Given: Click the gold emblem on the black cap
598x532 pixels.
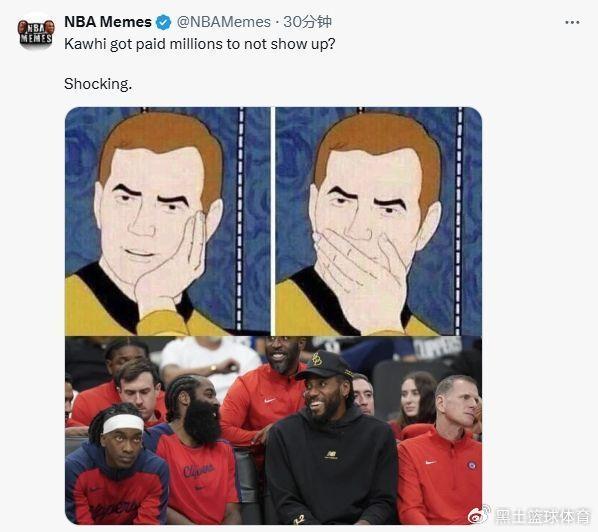Looking at the screenshot, I should [317, 359].
